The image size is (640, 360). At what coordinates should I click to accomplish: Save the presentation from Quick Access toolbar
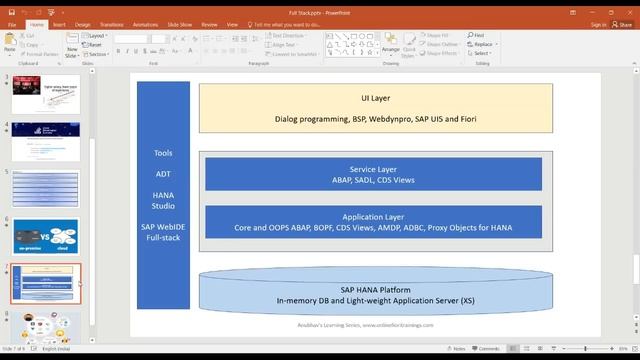(11, 13)
